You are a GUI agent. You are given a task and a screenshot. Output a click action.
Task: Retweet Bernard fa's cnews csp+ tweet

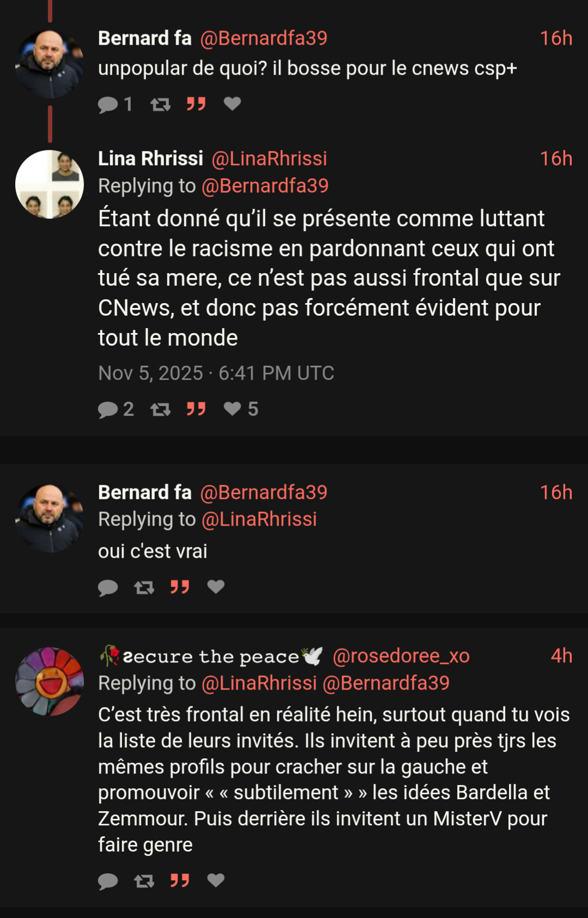160,104
